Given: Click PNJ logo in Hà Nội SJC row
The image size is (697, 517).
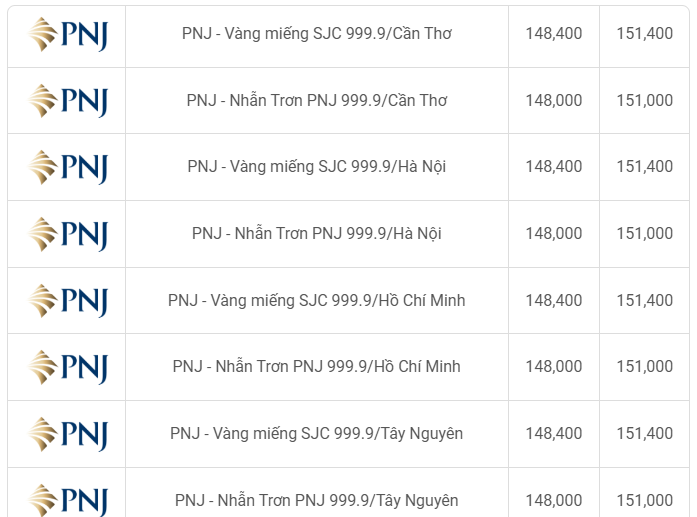Looking at the screenshot, I should [x=68, y=168].
